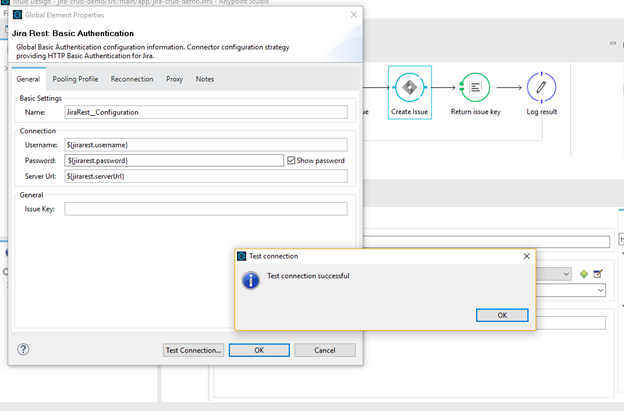The image size is (624, 411).
Task: Click the Log result logger icon
Action: tap(541, 88)
